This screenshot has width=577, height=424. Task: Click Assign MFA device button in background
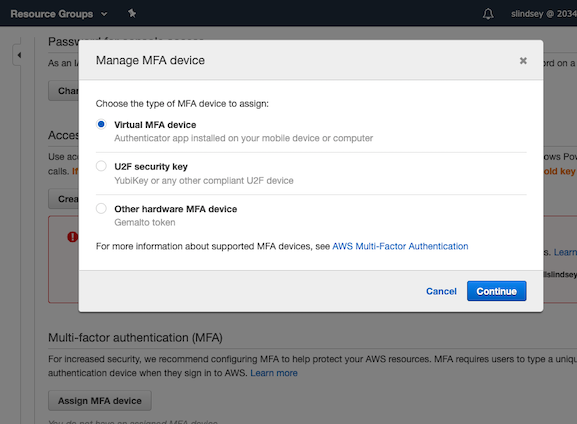pos(100,400)
